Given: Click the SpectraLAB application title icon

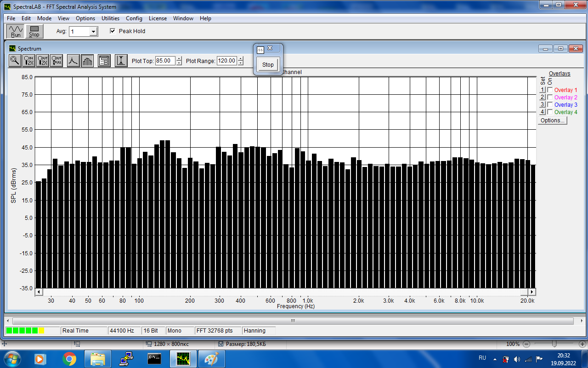Looking at the screenshot, I should click(6, 7).
